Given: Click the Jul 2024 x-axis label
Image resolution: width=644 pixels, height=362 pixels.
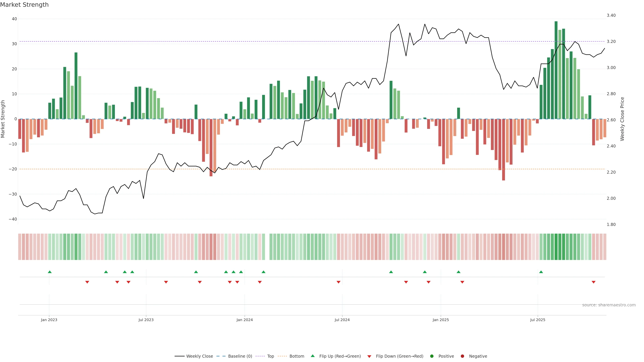Looking at the screenshot, I should [342, 320].
